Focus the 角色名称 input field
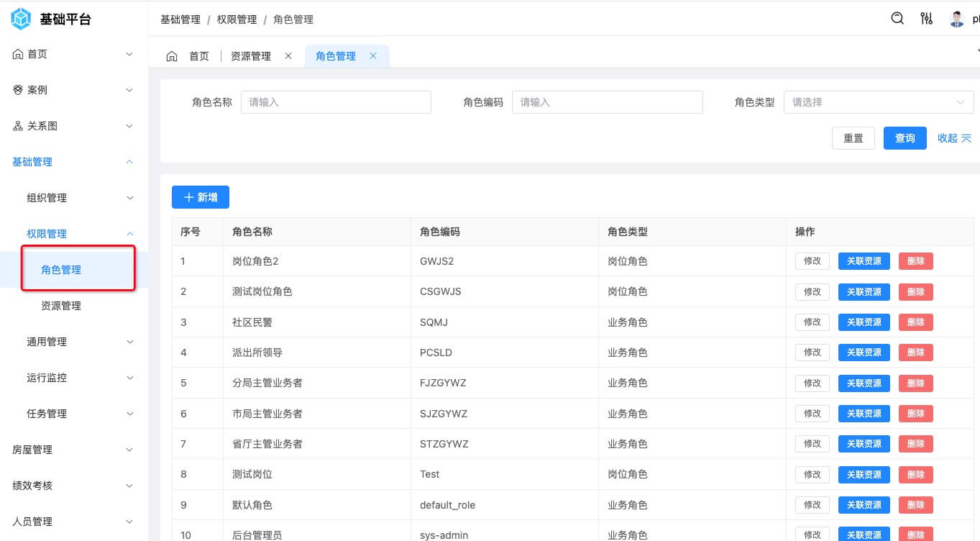 pyautogui.click(x=336, y=102)
